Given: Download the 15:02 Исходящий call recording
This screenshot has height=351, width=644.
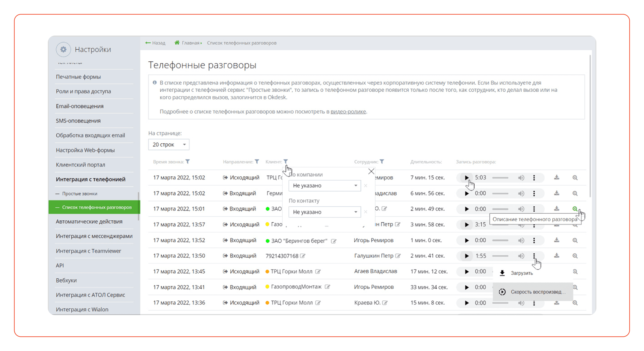Looking at the screenshot, I should 556,177.
